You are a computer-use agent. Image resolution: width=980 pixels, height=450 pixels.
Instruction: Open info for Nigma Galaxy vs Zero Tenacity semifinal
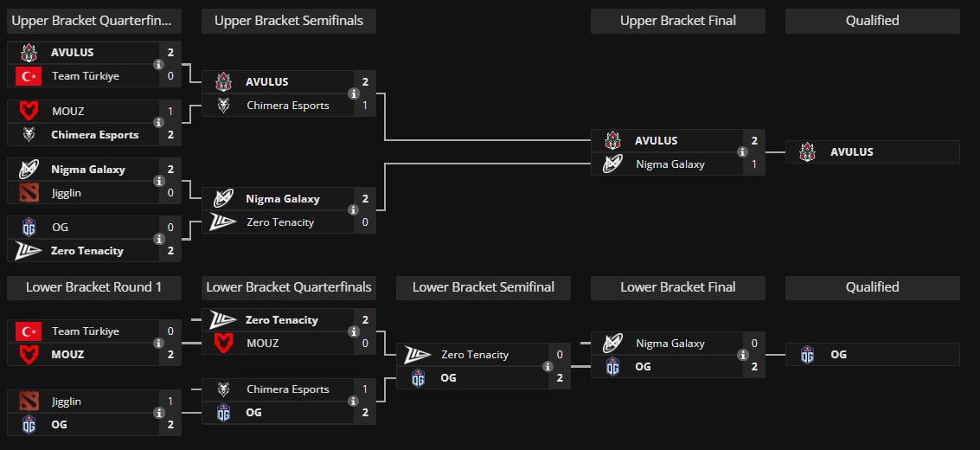click(353, 210)
